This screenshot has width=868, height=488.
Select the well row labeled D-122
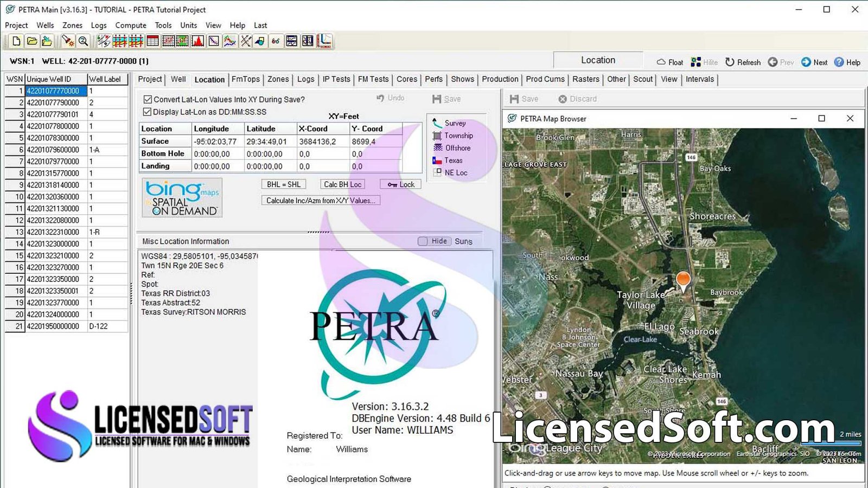pos(98,326)
